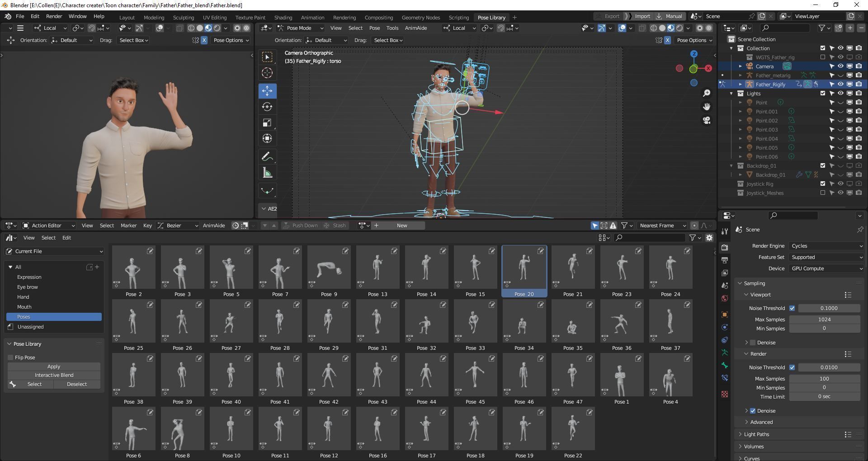Viewport: 868px width, 461px height.
Task: Open the AnimAide menu in viewport header
Action: coord(415,28)
